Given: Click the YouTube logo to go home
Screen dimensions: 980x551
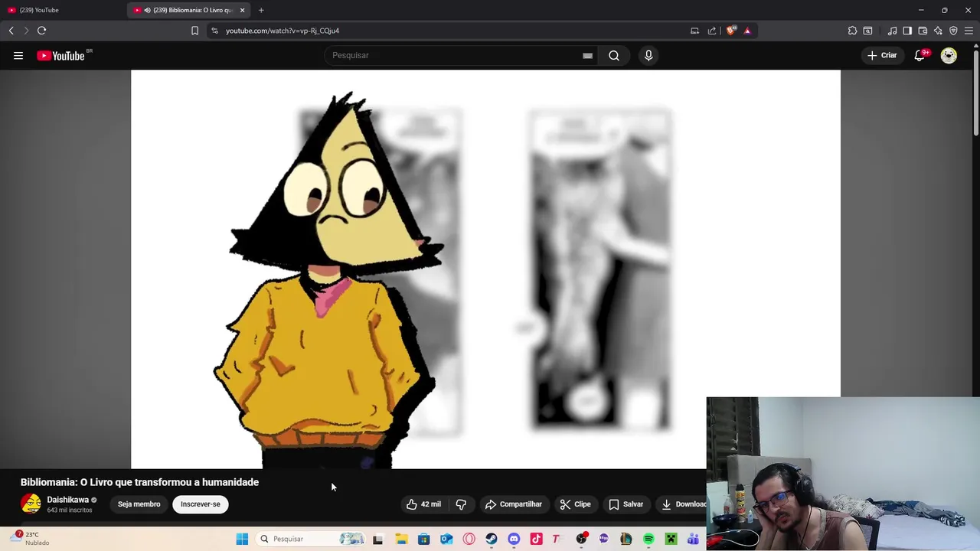Looking at the screenshot, I should click(60, 55).
